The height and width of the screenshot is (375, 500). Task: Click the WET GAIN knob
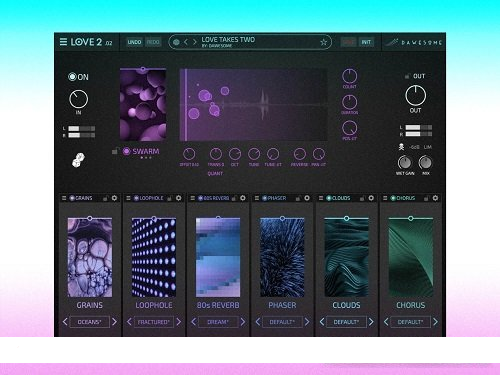405,163
